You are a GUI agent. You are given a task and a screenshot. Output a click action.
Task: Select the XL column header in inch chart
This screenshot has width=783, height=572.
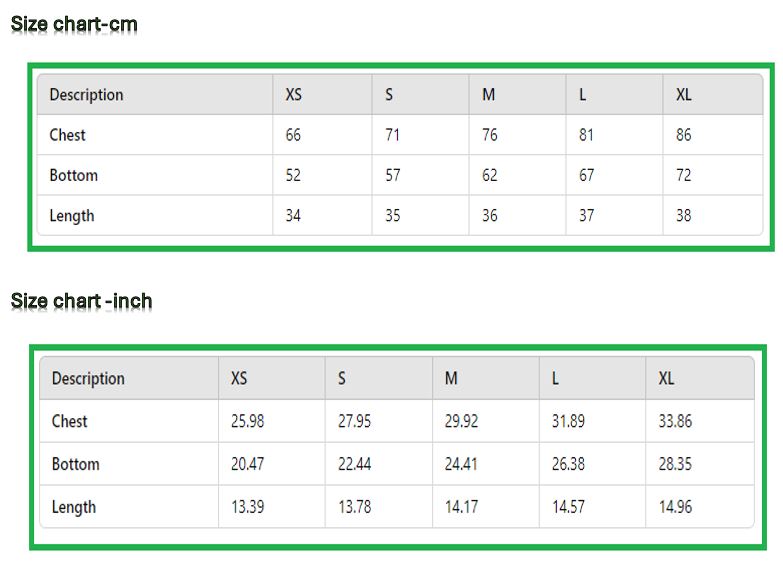click(666, 378)
